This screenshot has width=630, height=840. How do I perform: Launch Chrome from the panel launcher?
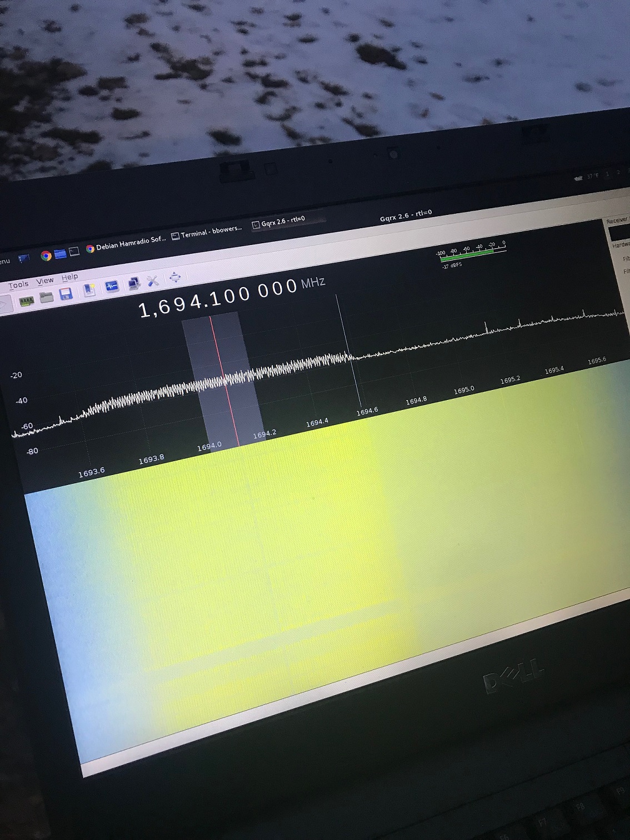point(46,256)
